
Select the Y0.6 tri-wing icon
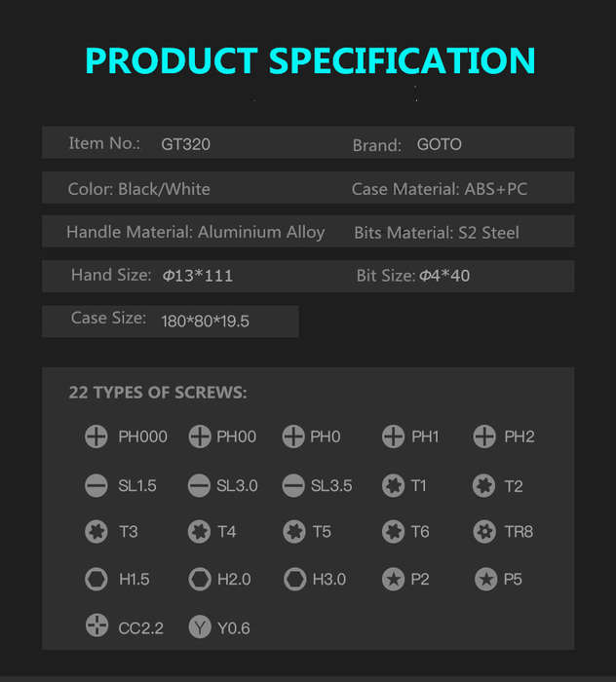(200, 626)
